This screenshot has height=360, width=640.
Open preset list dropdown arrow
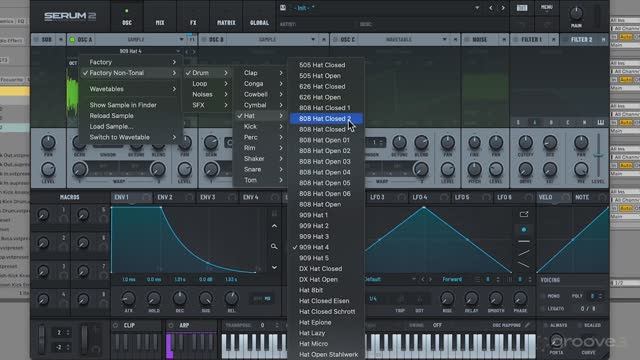click(477, 8)
